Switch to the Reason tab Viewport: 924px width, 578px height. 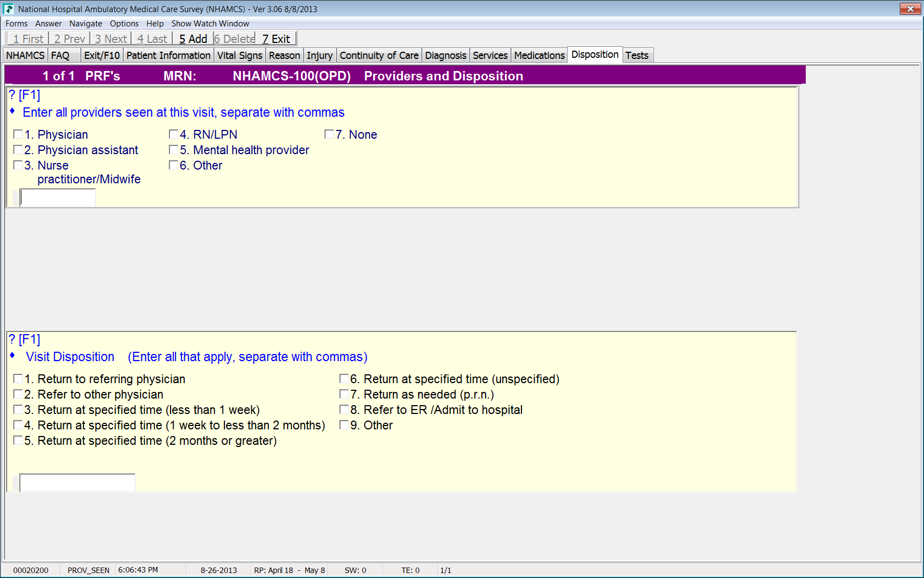284,56
